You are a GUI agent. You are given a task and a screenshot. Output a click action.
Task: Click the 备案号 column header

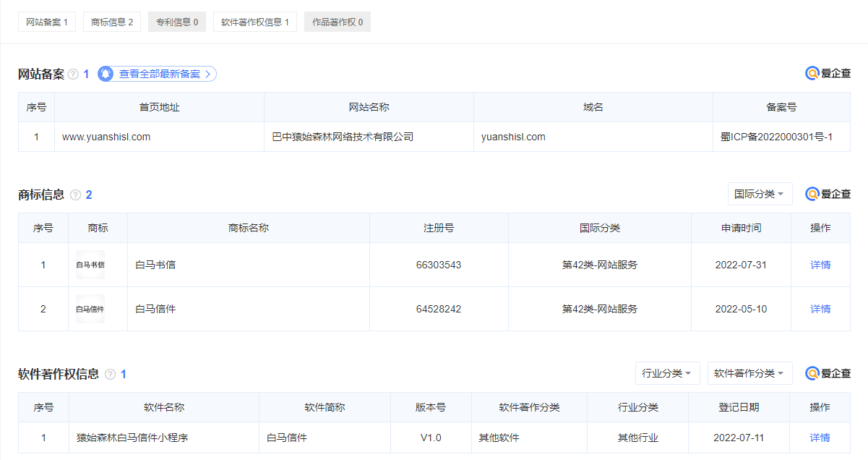781,107
